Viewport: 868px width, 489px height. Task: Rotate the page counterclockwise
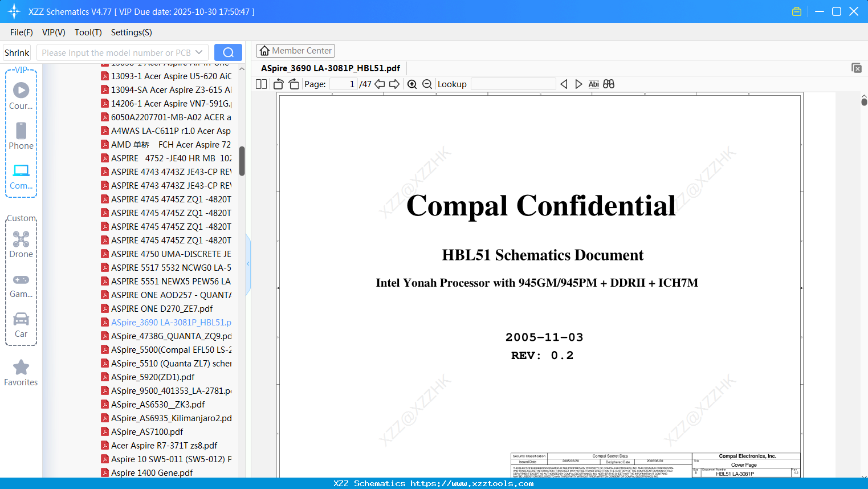279,84
